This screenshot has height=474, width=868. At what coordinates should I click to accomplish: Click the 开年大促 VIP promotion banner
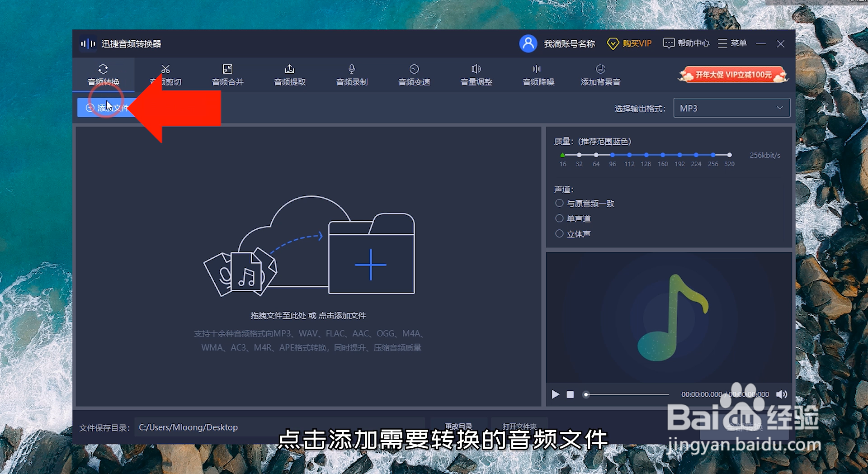point(733,75)
